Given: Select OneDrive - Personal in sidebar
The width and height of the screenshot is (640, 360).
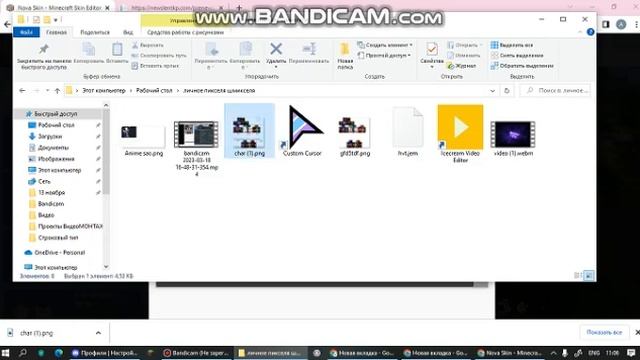Looking at the screenshot, I should tap(60, 253).
